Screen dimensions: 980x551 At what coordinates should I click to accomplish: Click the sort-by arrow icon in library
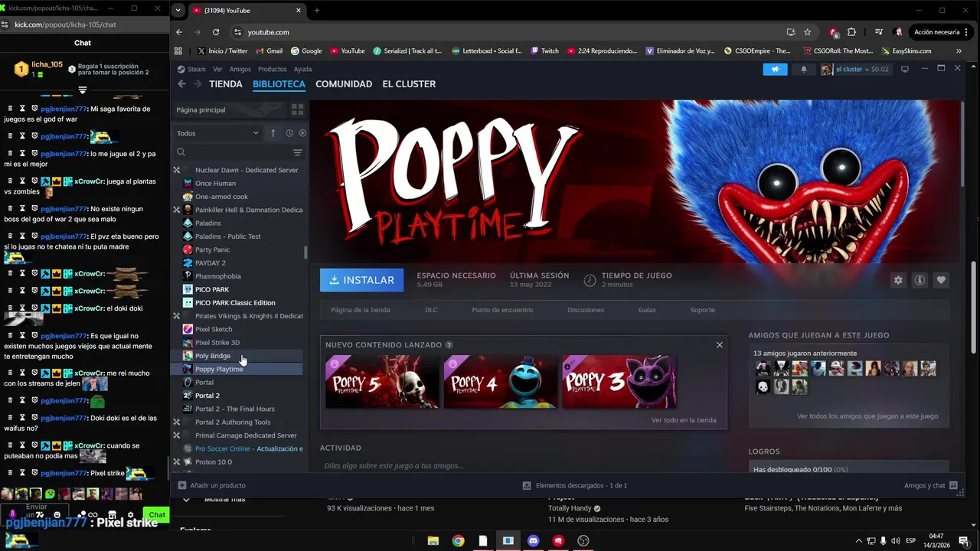(273, 133)
